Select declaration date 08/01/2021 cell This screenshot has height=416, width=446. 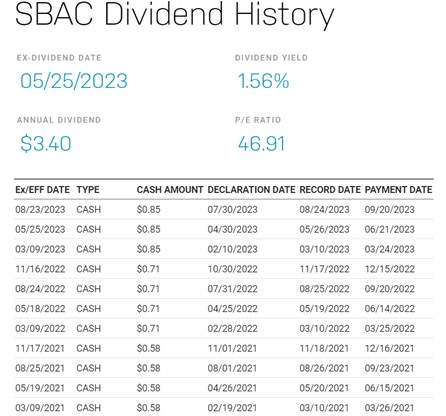tap(232, 368)
